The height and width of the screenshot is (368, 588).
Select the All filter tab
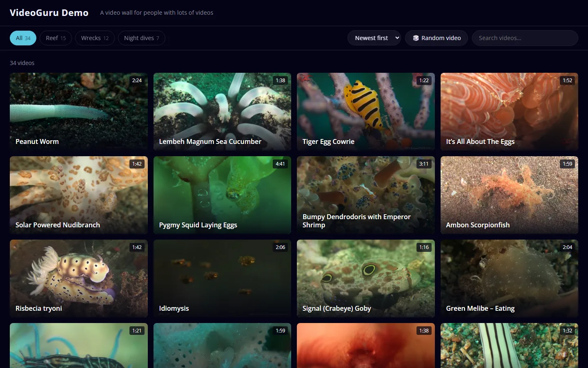(23, 38)
